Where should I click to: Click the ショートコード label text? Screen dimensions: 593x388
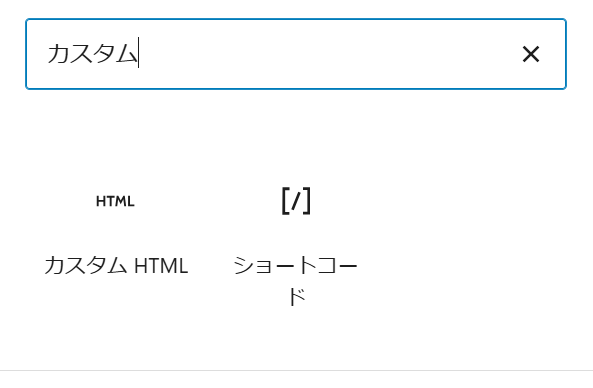coord(296,281)
